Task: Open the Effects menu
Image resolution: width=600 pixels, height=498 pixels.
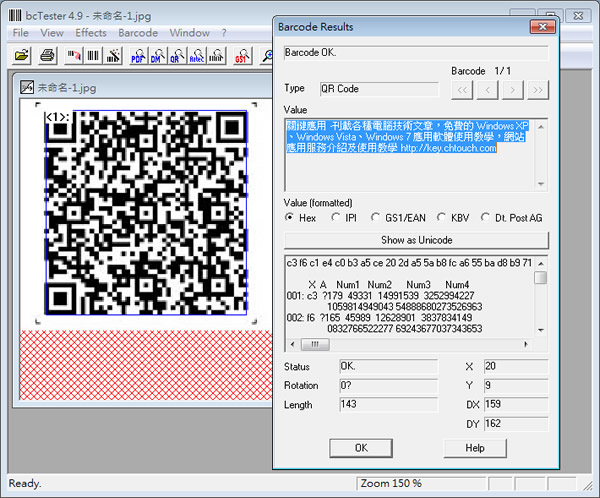Action: (90, 33)
